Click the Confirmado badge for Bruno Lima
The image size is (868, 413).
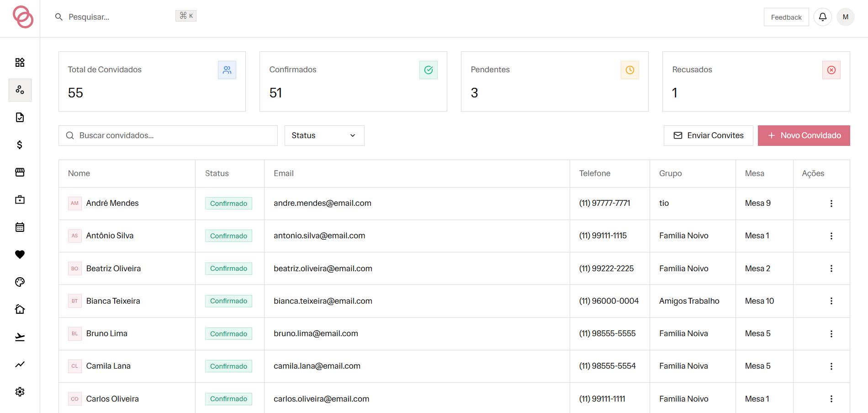tap(228, 334)
